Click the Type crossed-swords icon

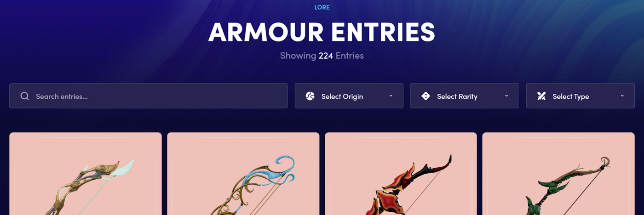[541, 96]
